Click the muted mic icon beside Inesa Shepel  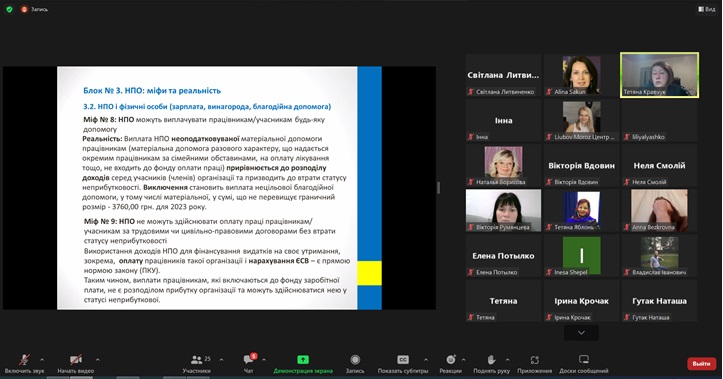[549, 272]
